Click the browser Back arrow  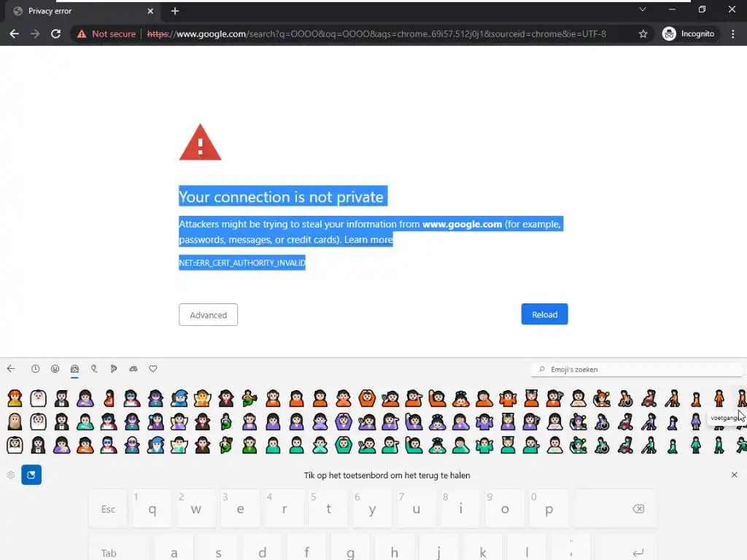15,34
